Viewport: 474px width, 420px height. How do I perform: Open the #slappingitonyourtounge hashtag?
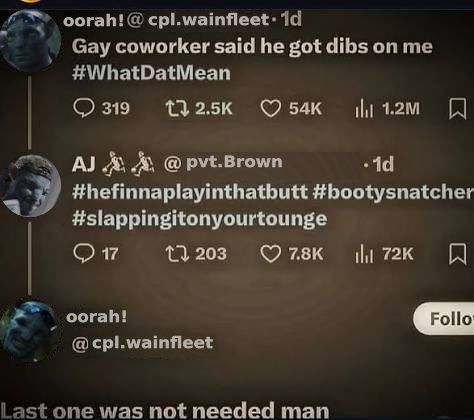tap(199, 220)
